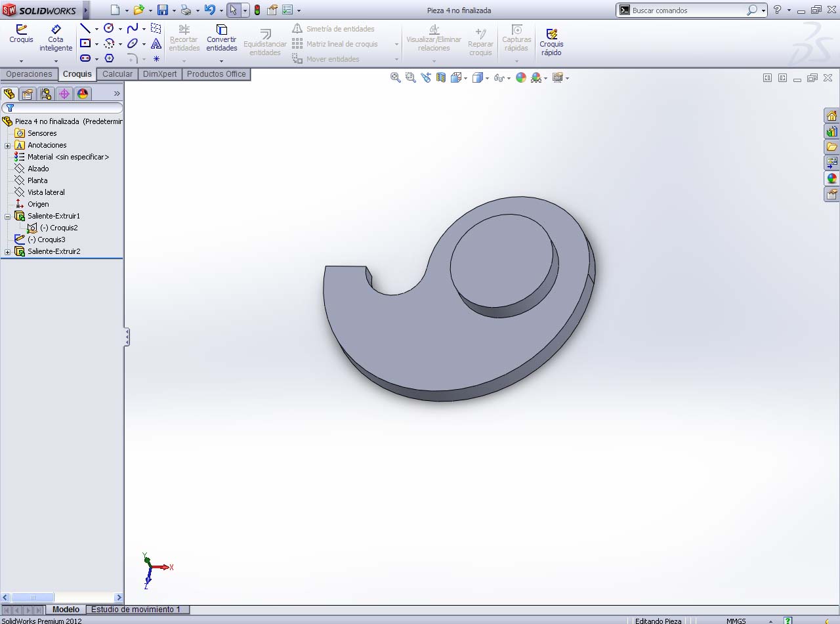Click the feature tree filter field
The width and height of the screenshot is (840, 624).
click(62, 108)
